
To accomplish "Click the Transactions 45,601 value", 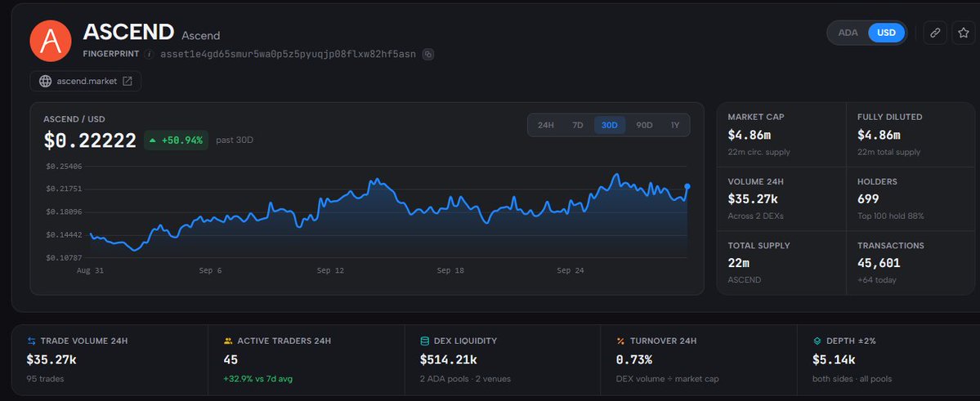I will click(879, 264).
